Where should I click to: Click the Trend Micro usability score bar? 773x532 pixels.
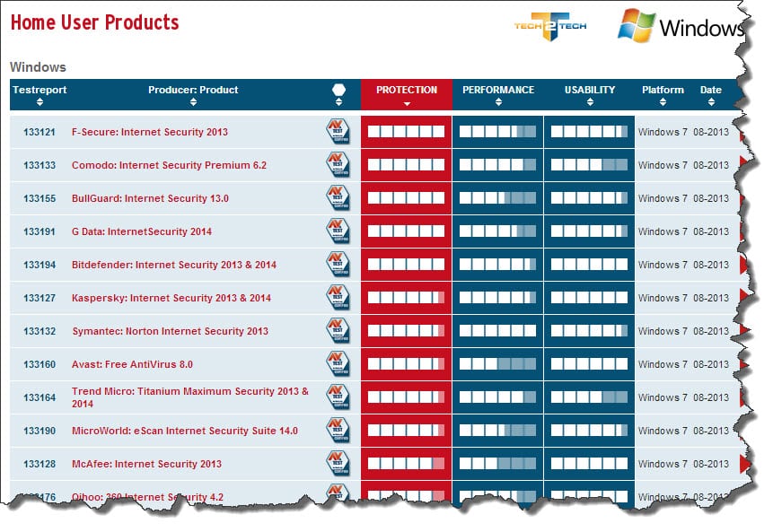(590, 397)
